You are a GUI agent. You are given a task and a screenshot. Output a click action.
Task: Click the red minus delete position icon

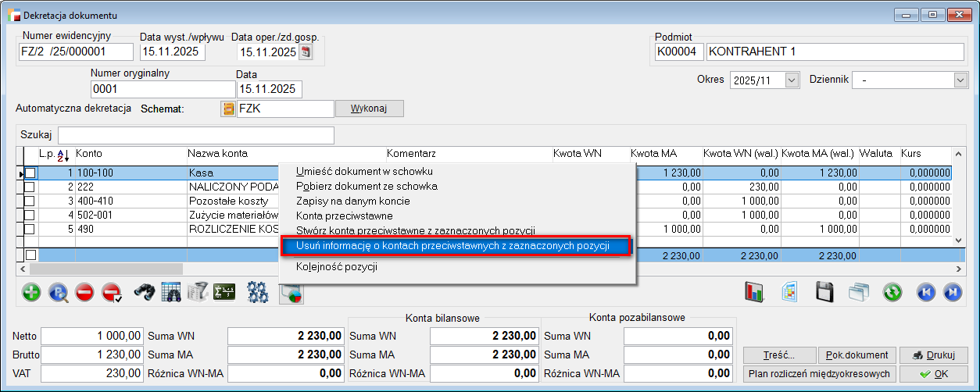coord(84,293)
